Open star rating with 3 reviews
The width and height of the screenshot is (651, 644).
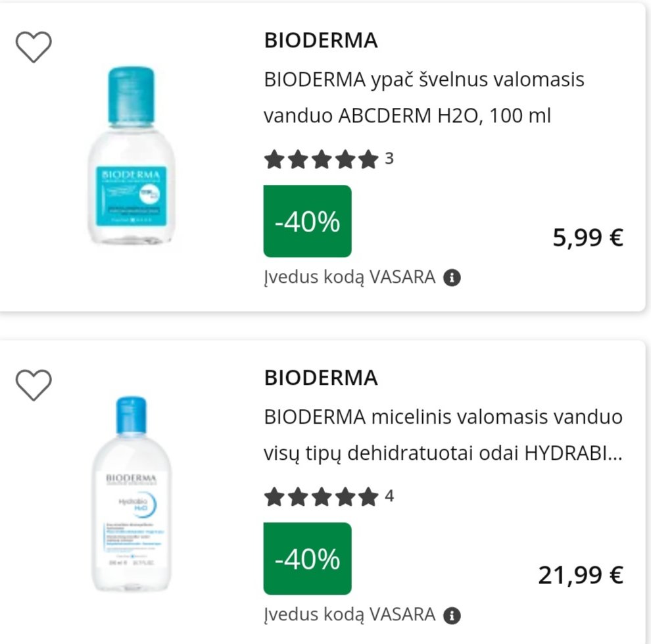click(x=322, y=159)
